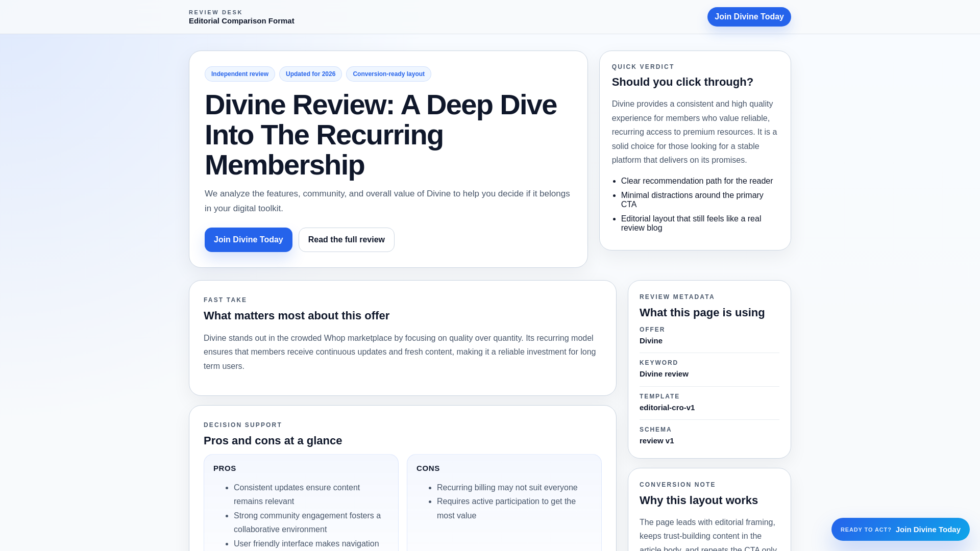The width and height of the screenshot is (980, 551).
Task: Click 'Minimal distractions around the primary CTA' bullet
Action: pyautogui.click(x=692, y=200)
